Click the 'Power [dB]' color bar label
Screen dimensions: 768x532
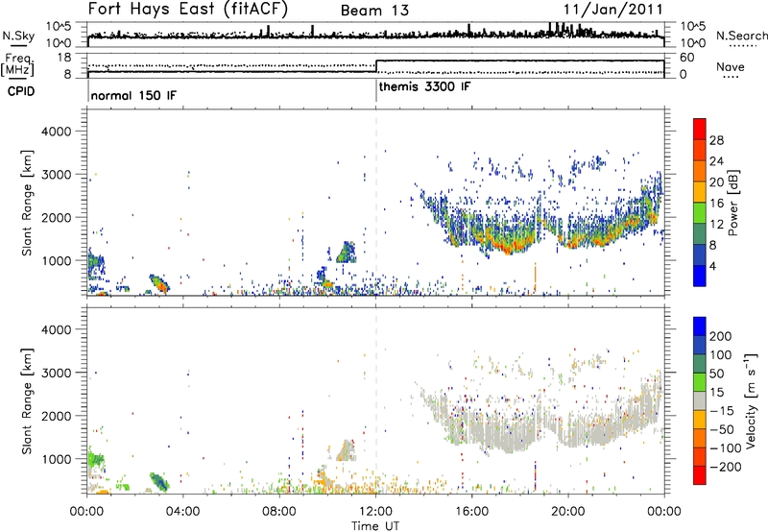tap(733, 203)
